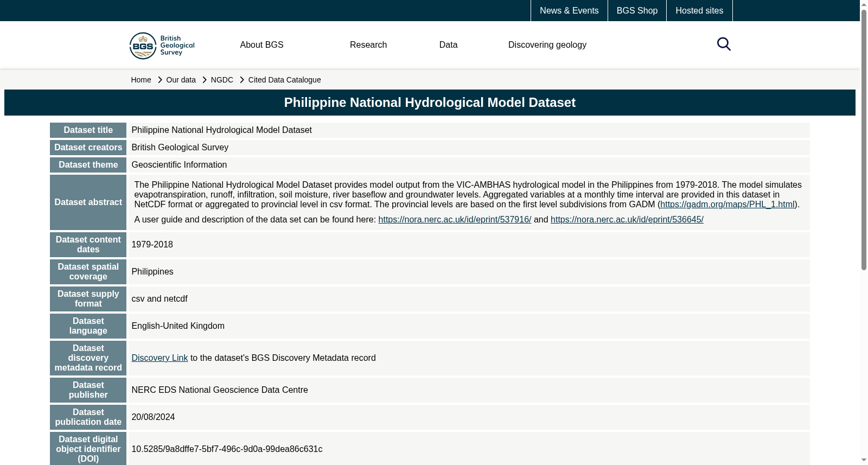Select the DOI value 10.5285/9a8dffe7-5bf7-496c-9d0a-99dea86c631c
868x465 pixels.
[227, 449]
